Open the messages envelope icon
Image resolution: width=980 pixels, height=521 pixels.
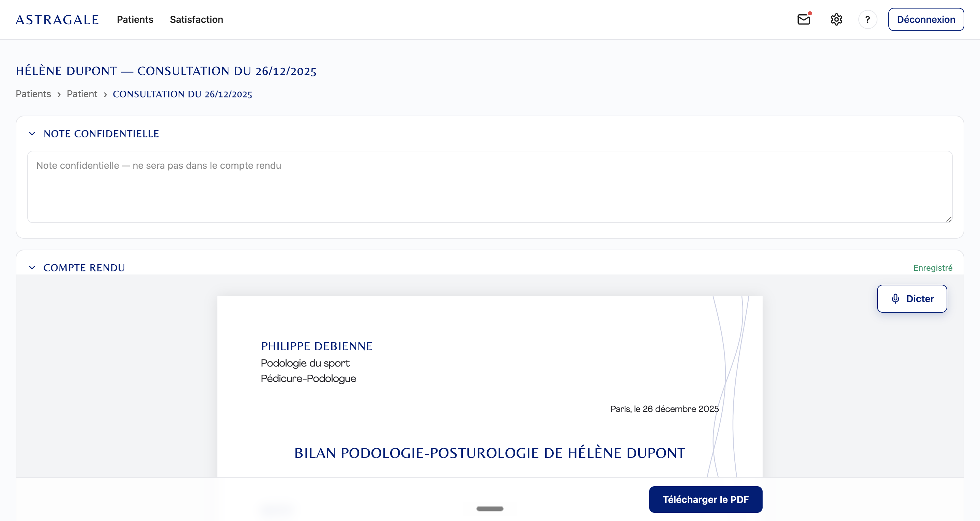pos(803,19)
